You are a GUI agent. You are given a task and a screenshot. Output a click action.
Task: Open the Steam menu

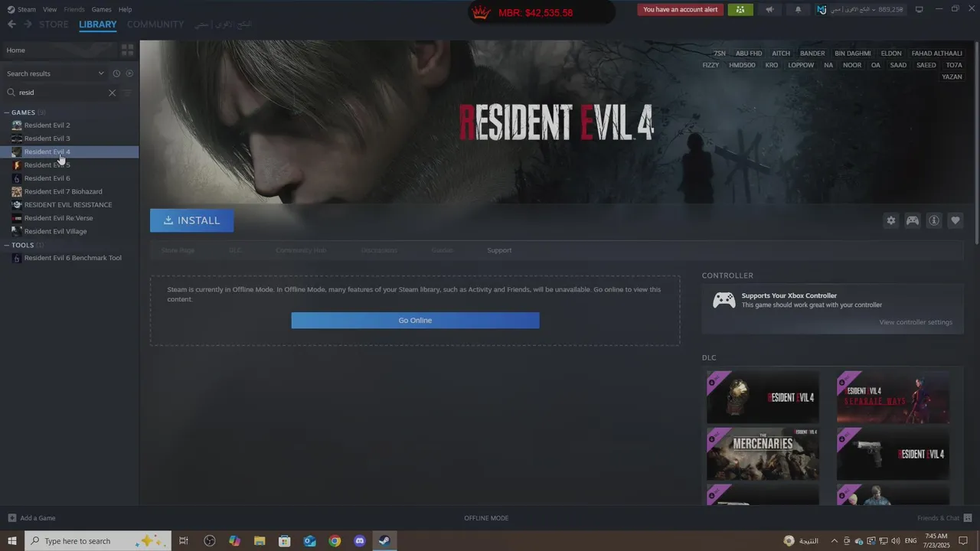27,9
